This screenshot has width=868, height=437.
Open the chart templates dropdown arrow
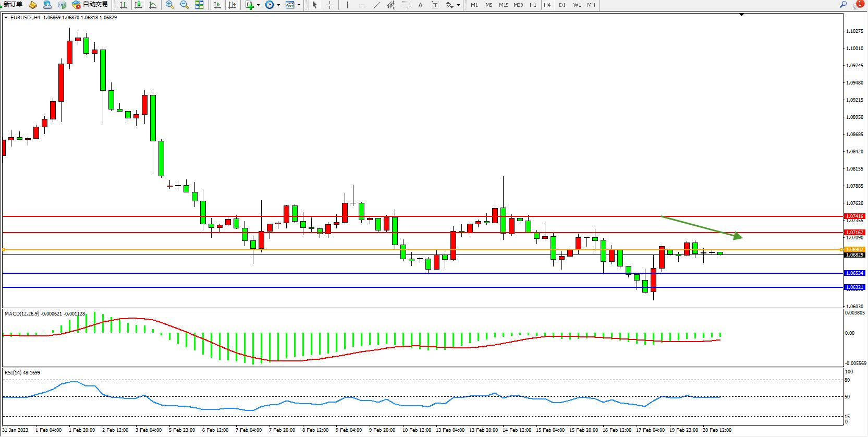click(299, 5)
